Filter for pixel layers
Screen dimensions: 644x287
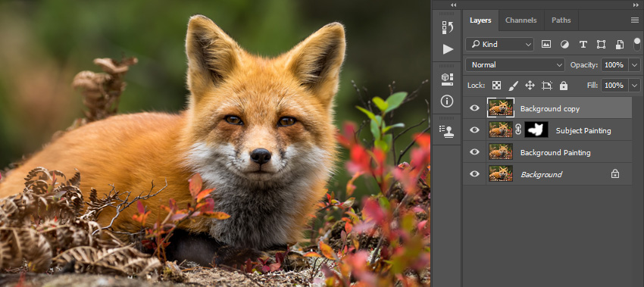[x=546, y=45]
